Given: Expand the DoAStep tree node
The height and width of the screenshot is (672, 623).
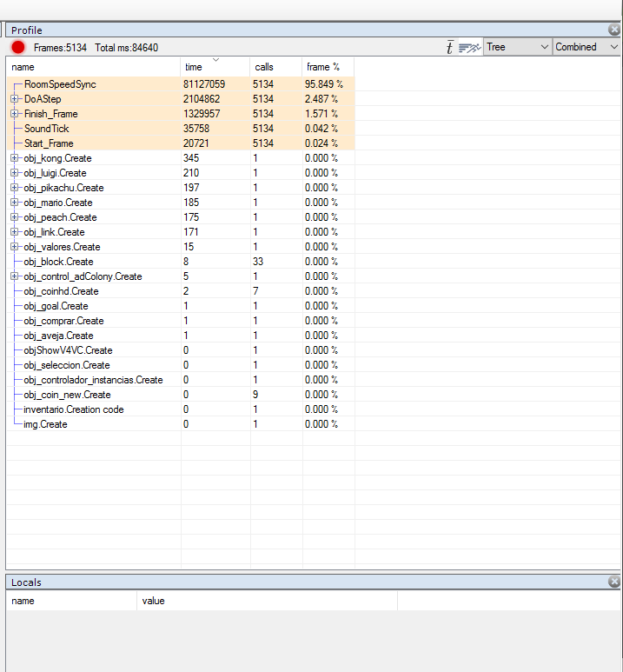Looking at the screenshot, I should tap(15, 99).
